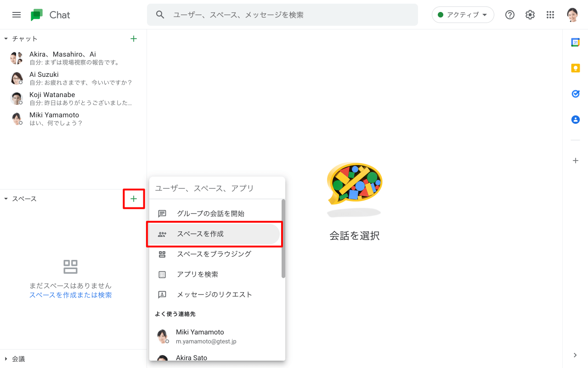Click Akira, Masahiro, Ai group avatar
This screenshot has height=368, width=588.
tap(17, 58)
